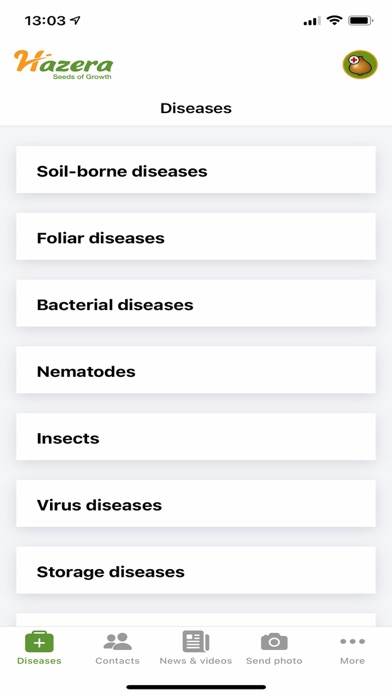The image size is (392, 696).
Task: Tap the News & videos newspaper icon
Action: tap(196, 642)
